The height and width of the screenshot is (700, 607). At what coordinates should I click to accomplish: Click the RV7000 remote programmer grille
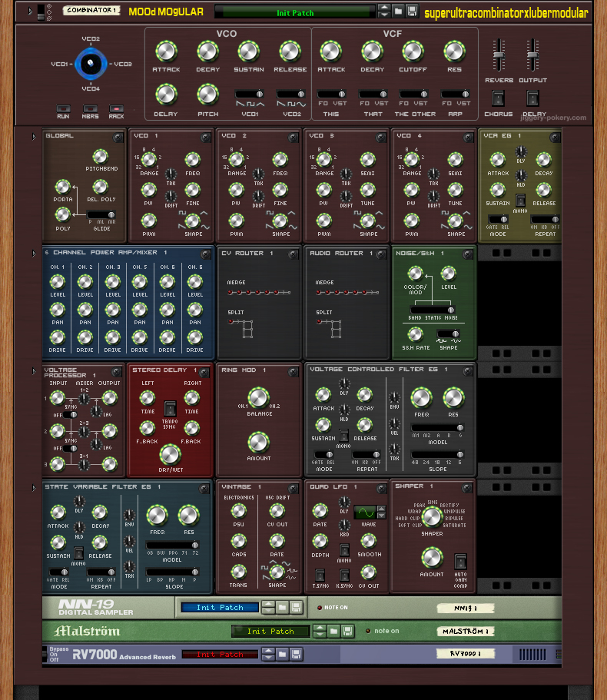pyautogui.click(x=532, y=655)
